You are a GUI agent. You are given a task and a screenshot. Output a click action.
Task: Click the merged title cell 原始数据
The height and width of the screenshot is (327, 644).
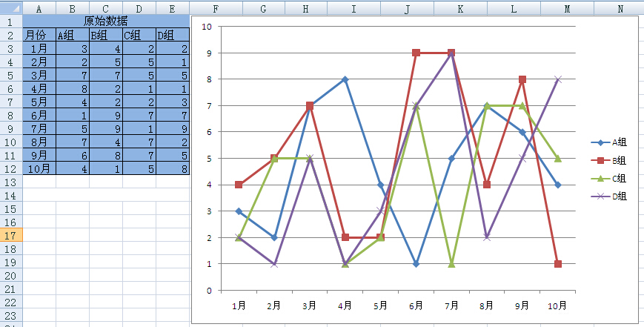coord(106,22)
